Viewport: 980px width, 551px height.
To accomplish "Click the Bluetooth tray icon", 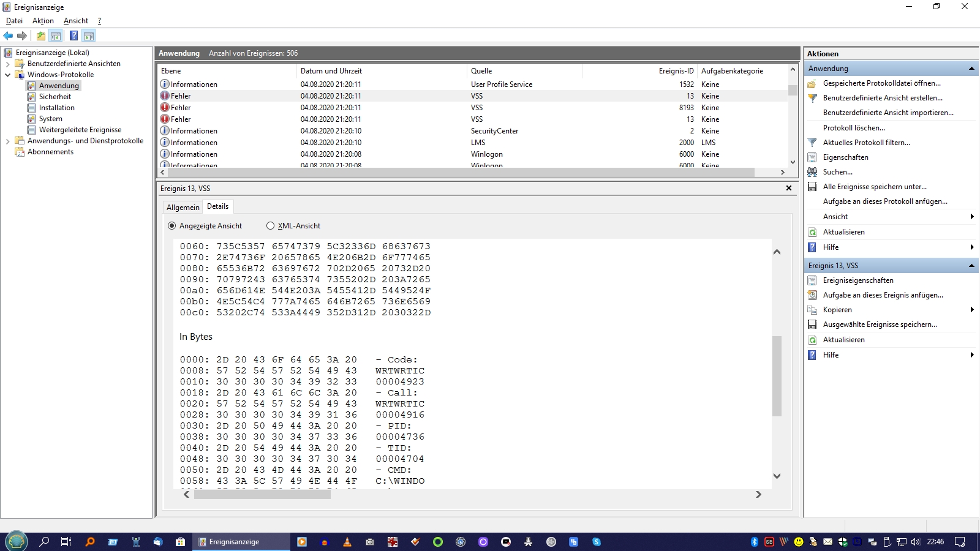I will point(755,542).
